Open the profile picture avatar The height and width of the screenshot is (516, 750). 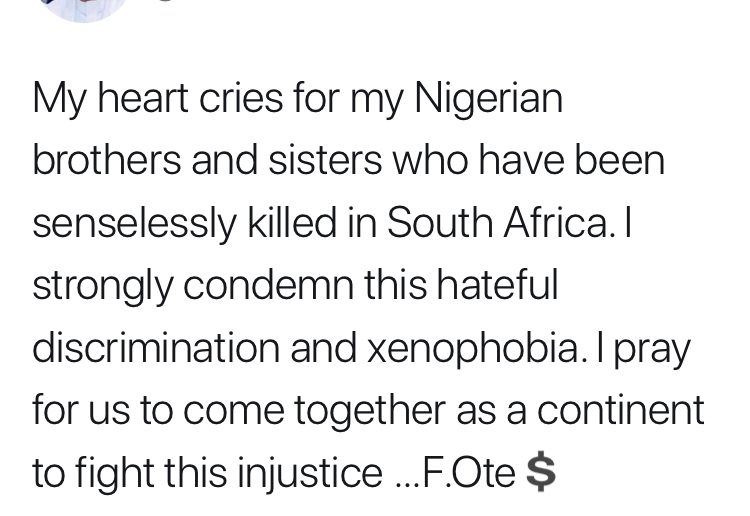(x=84, y=9)
